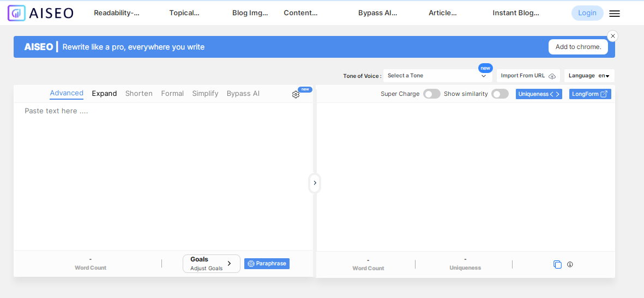Click the empty output text panel

tap(466, 177)
